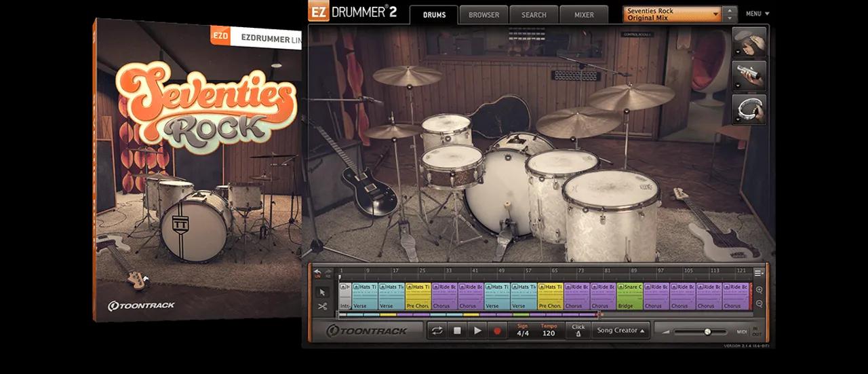Start recording with the red record button
Screen dimensions: 868x374
point(497,331)
